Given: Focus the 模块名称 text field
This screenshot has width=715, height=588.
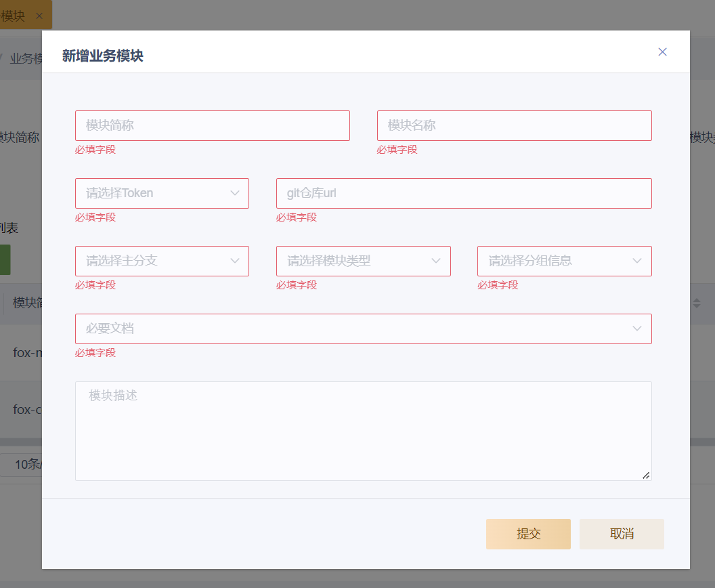Looking at the screenshot, I should click(514, 126).
